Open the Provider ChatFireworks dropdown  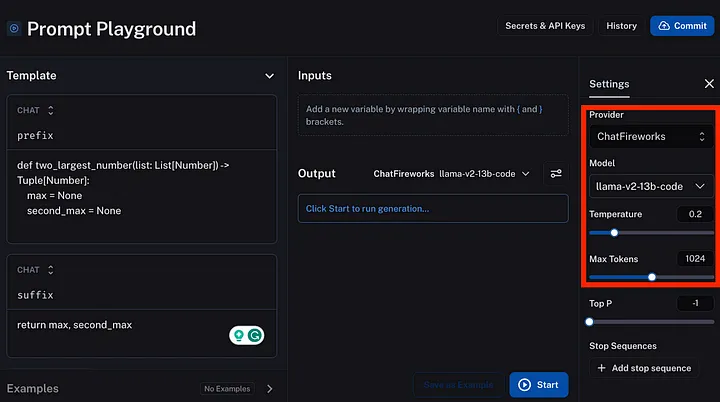tap(651, 136)
